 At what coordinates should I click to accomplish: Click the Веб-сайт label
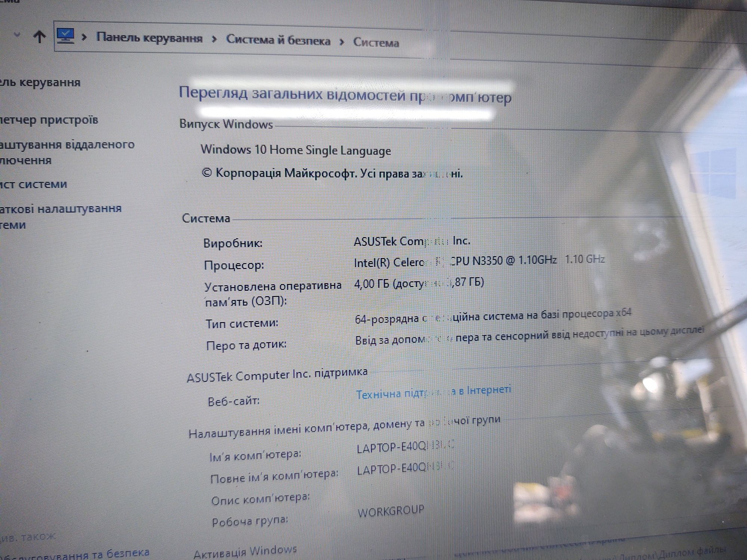tap(233, 401)
